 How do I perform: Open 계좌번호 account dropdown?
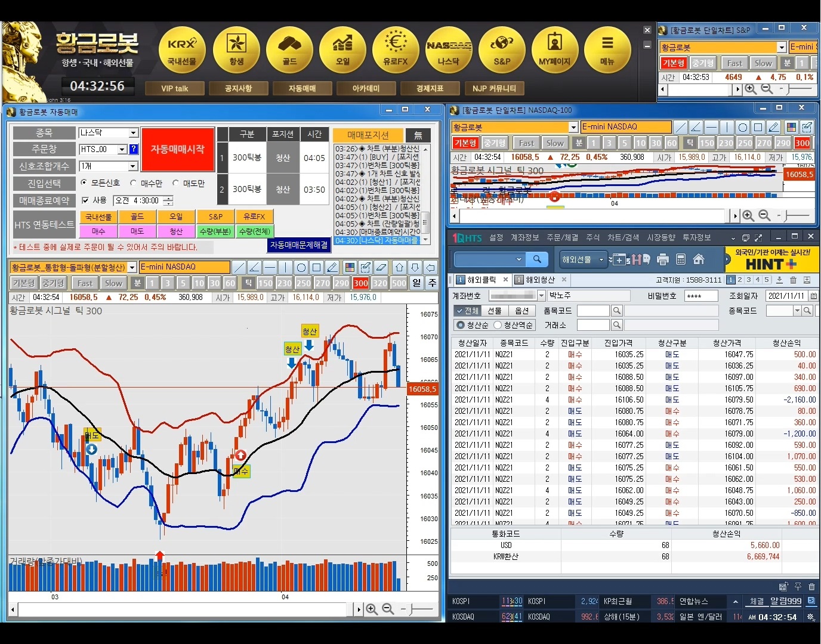tap(541, 296)
